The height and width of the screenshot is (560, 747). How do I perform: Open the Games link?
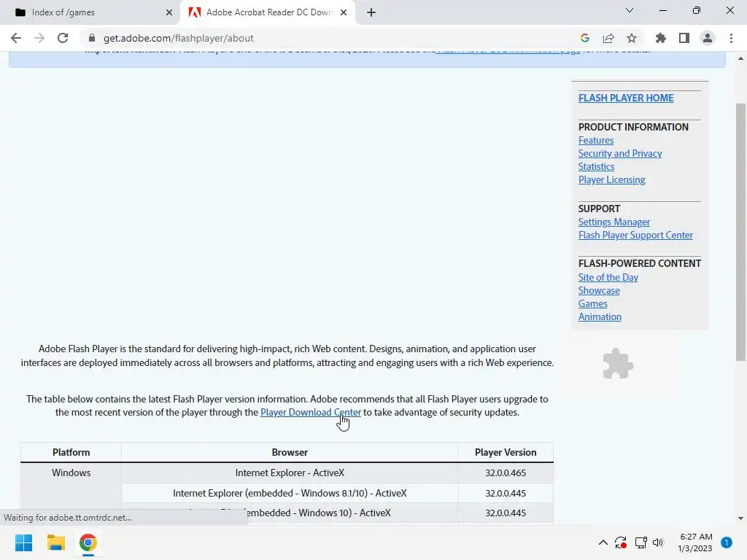tap(592, 304)
